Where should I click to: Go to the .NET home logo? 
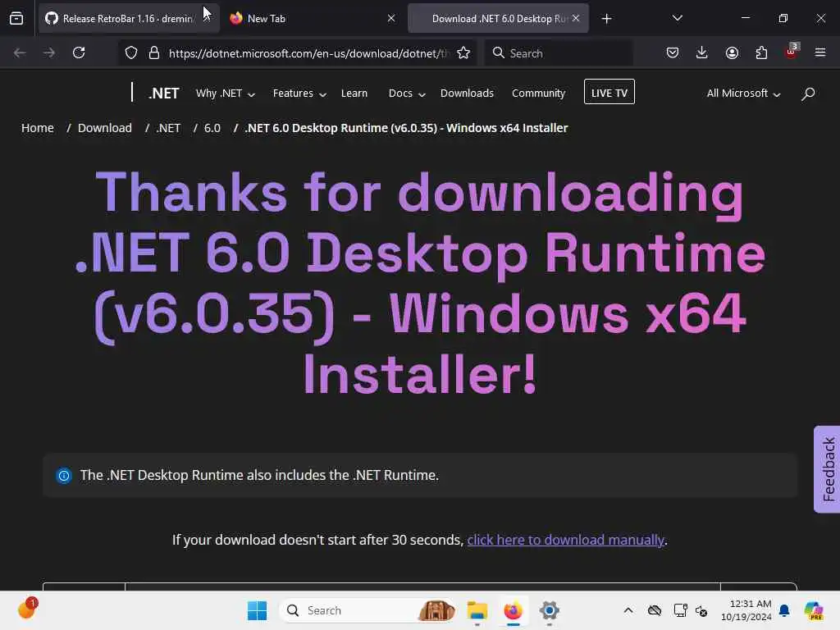coord(163,94)
